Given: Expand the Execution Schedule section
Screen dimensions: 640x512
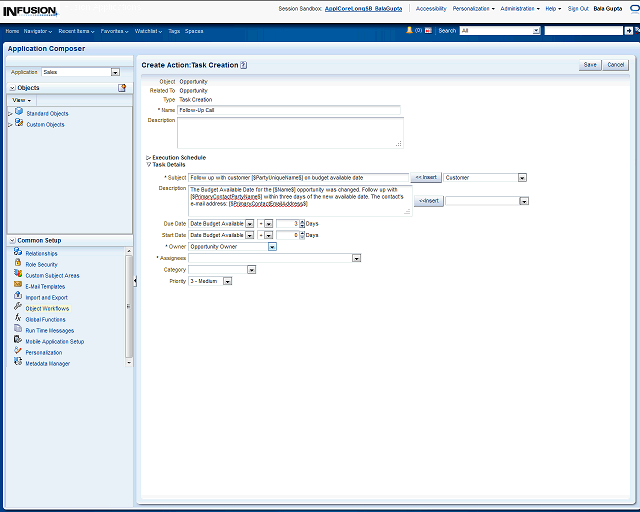Looking at the screenshot, I should 149,157.
